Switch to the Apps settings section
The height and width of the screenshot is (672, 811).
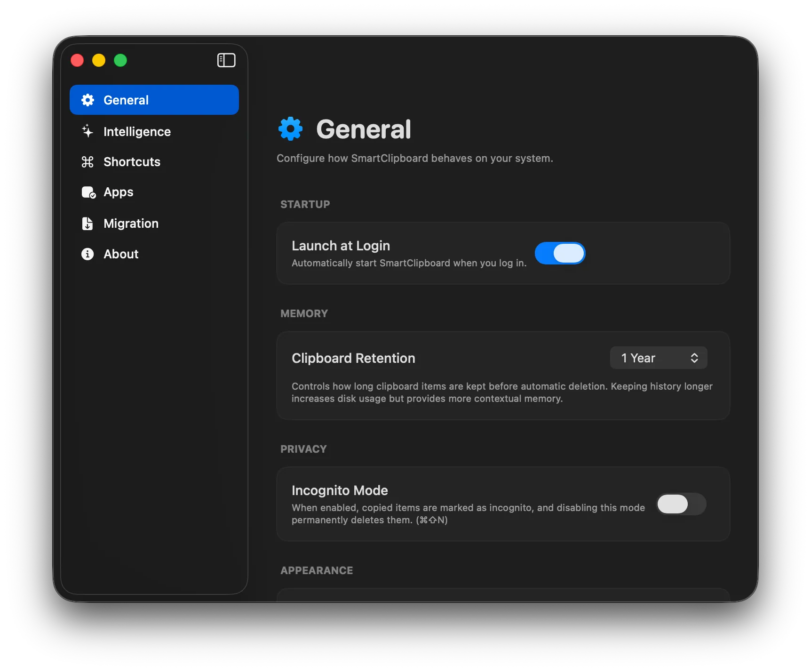pos(154,192)
